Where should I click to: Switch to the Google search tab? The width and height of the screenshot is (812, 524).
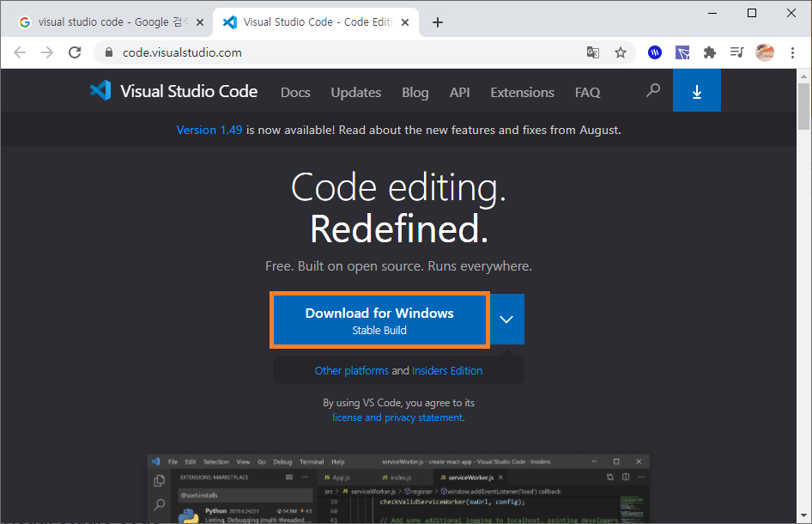pos(106,22)
